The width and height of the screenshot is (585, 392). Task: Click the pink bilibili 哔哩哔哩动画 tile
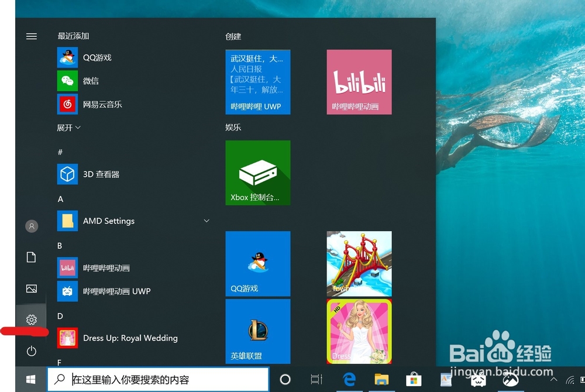click(x=359, y=81)
